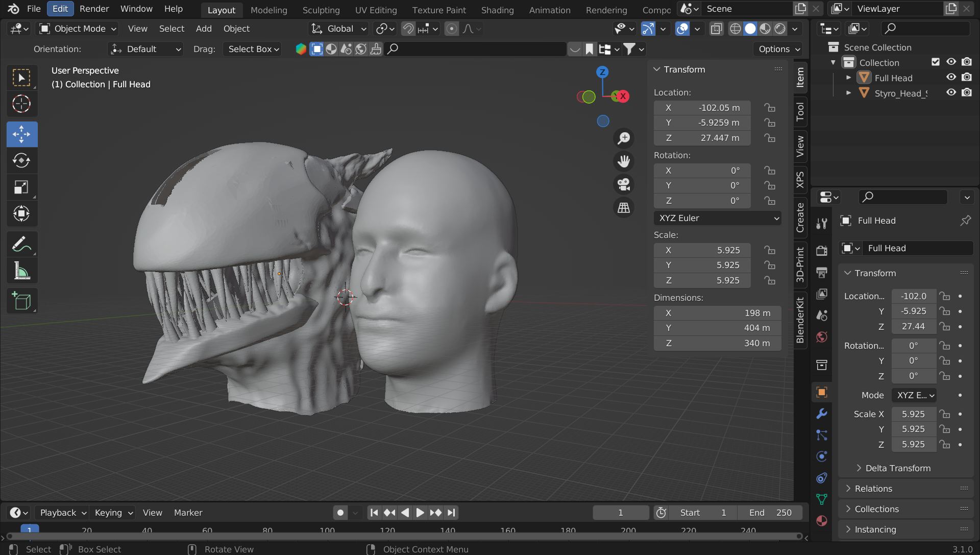The height and width of the screenshot is (555, 980).
Task: Switch to wireframe viewport shading
Action: pyautogui.click(x=735, y=29)
